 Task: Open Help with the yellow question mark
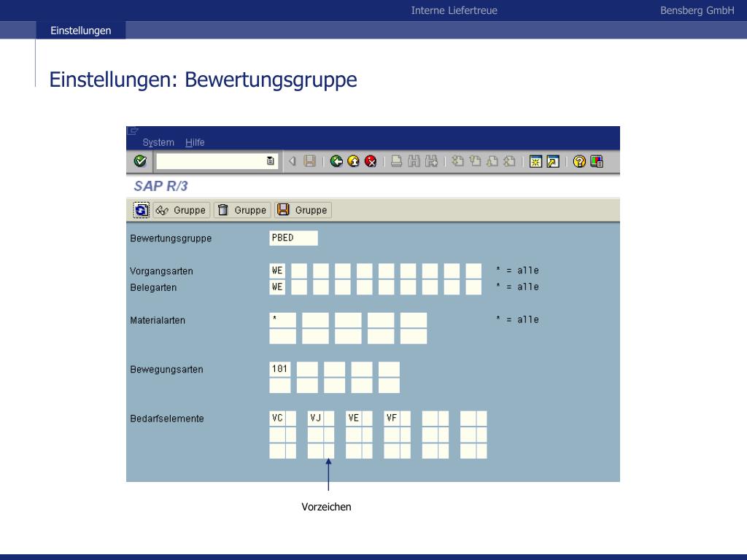(x=579, y=161)
